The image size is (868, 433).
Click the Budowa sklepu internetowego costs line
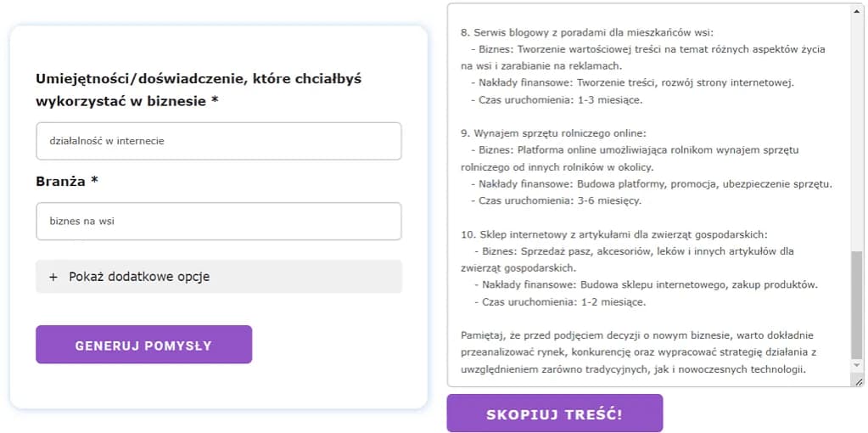click(x=647, y=284)
